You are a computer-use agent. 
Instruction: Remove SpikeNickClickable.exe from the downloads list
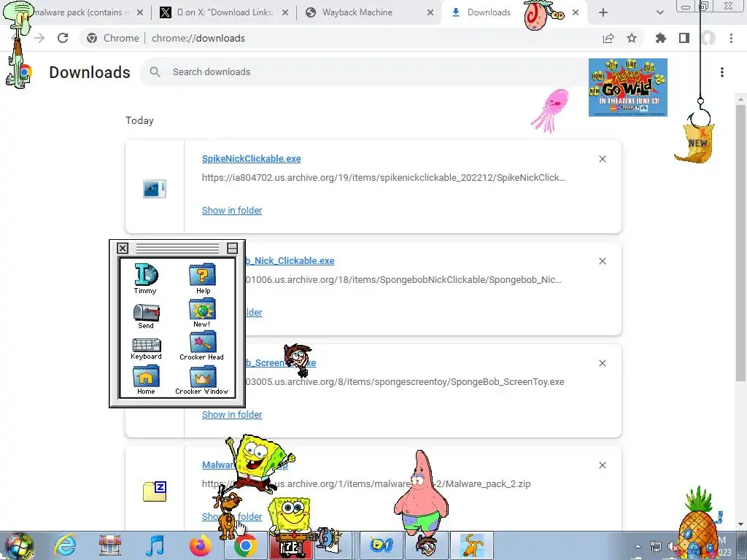pos(602,159)
